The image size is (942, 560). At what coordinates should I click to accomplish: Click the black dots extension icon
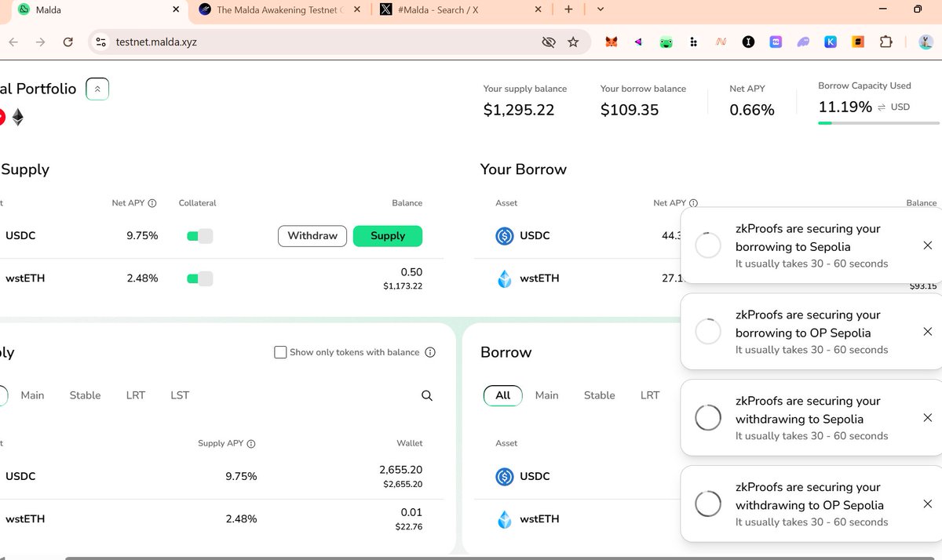pos(693,42)
